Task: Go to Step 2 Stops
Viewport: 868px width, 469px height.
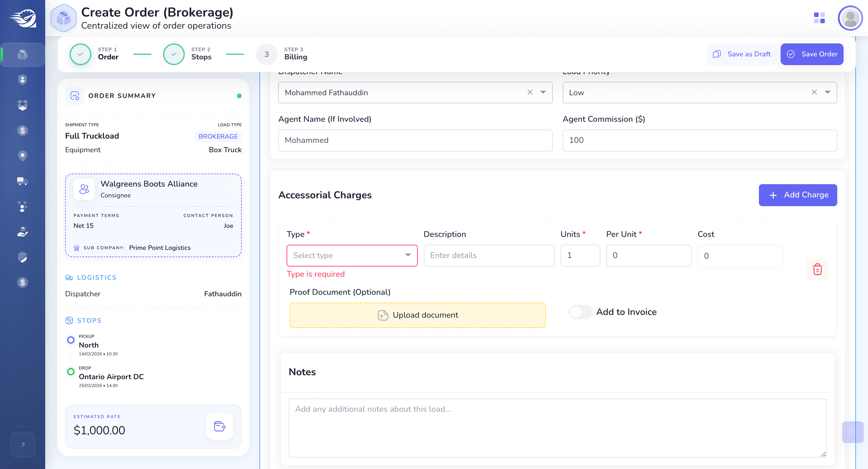Action: pos(187,54)
